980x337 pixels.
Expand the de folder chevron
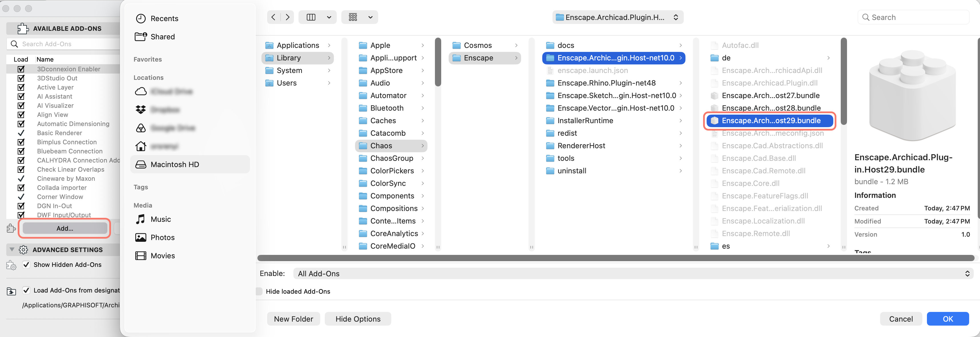click(x=828, y=58)
